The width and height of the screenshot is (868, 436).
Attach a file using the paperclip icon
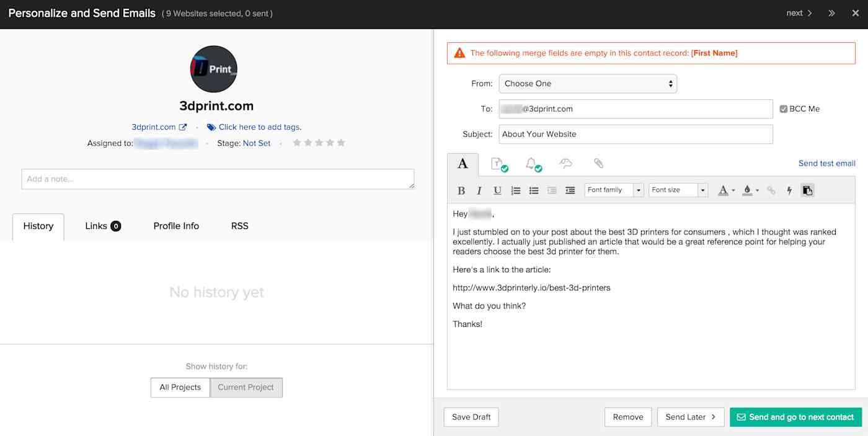point(598,163)
